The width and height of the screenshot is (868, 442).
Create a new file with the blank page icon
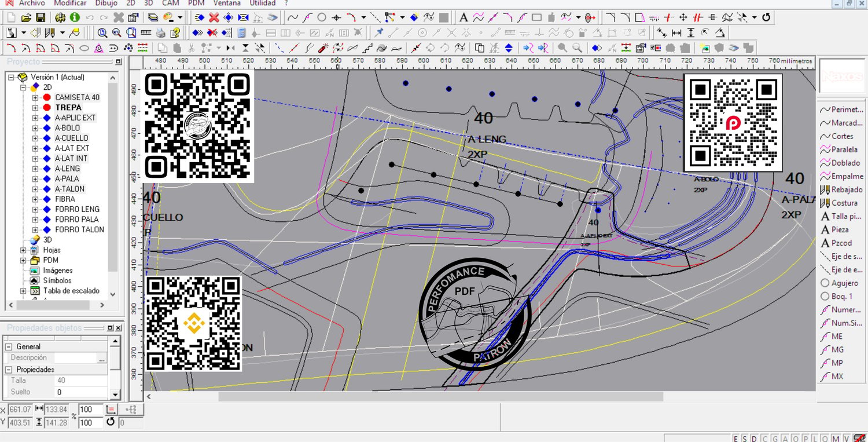click(x=12, y=17)
